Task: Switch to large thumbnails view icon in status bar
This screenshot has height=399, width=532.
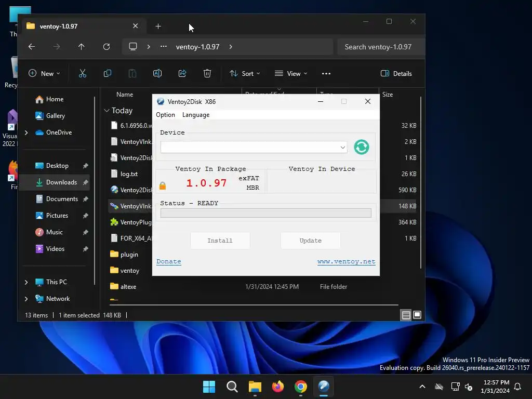Action: pyautogui.click(x=417, y=315)
